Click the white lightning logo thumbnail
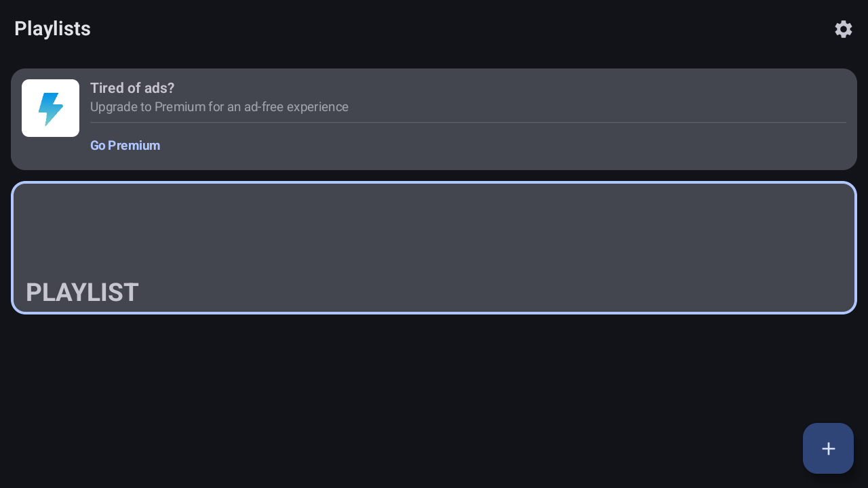 coord(50,108)
